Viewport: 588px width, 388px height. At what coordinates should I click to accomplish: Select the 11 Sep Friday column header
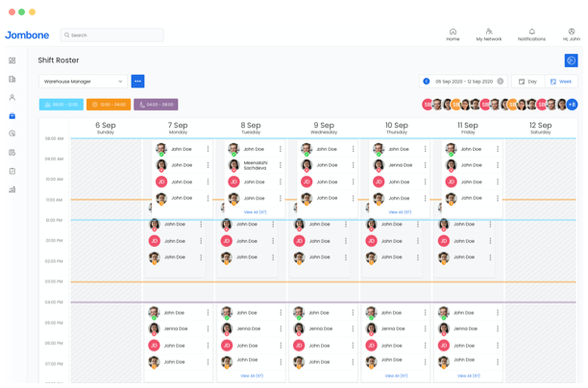click(468, 128)
